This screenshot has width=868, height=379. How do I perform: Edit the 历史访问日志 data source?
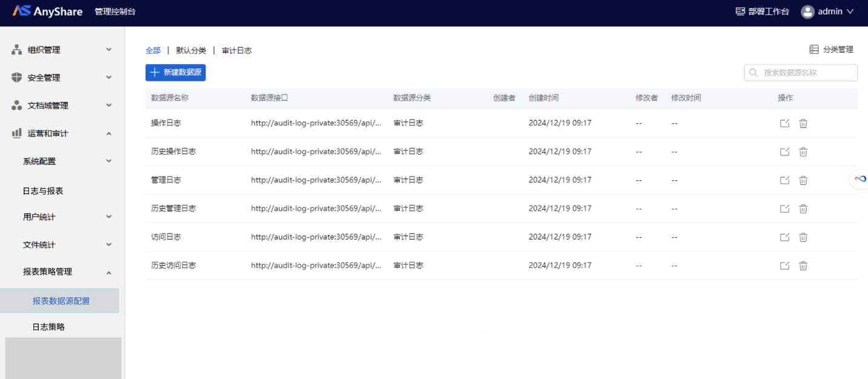pos(784,266)
